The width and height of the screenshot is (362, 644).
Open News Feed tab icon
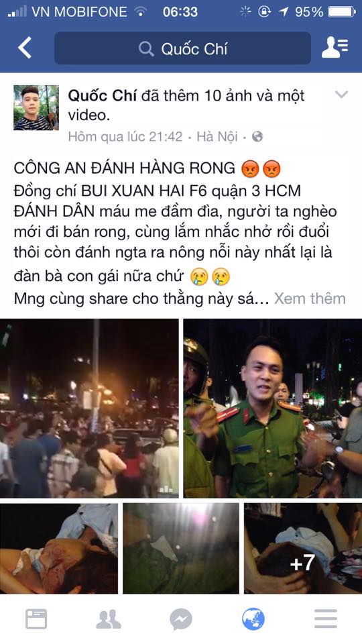(36, 619)
